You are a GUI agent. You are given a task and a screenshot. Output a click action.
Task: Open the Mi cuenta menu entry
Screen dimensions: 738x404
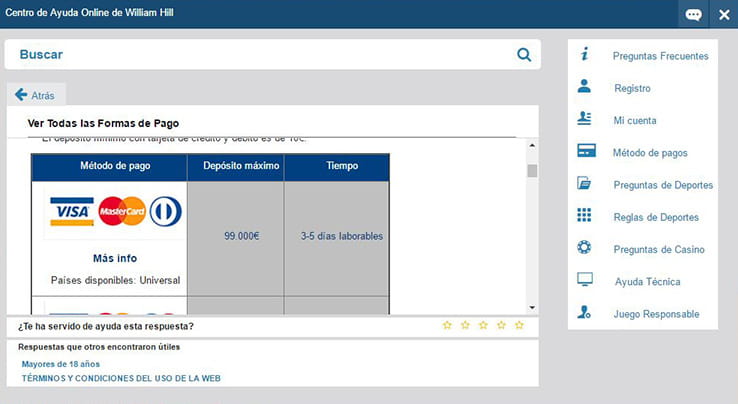coord(634,121)
